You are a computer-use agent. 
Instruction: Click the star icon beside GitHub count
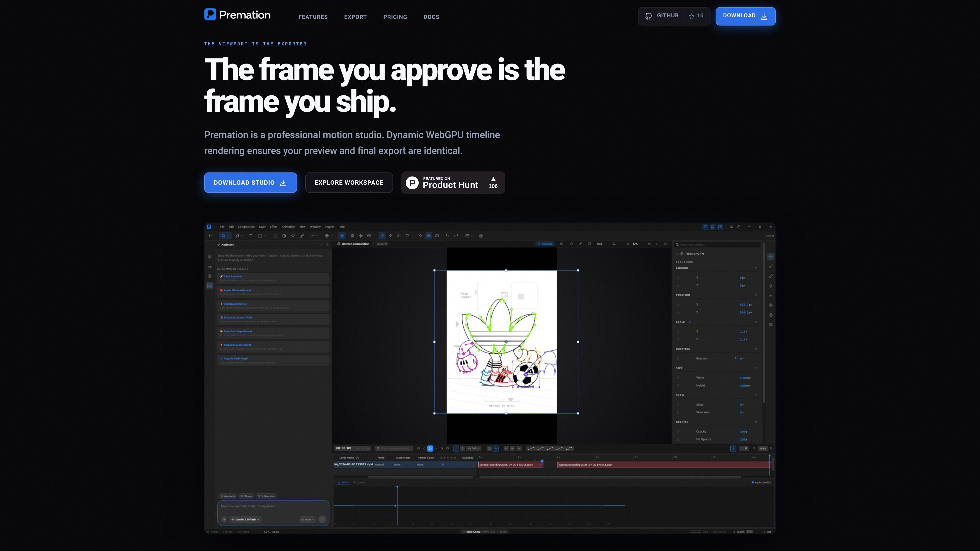(x=692, y=16)
